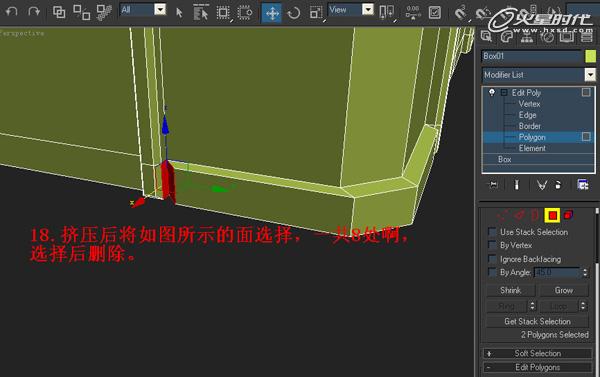This screenshot has height=377, width=600.
Task: Switch to the Create command panel tab
Action: click(x=486, y=36)
